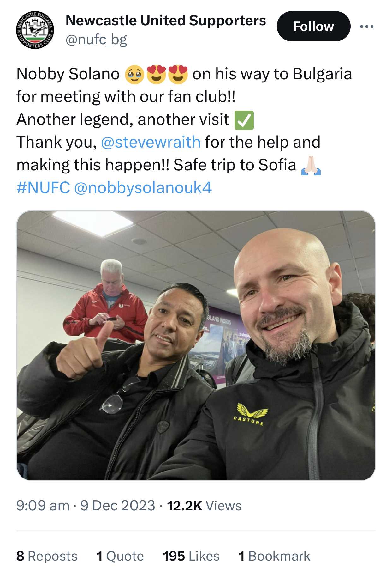
Task: Open the 9:09 am 9 Dec 2023 timestamp
Action: [86, 505]
